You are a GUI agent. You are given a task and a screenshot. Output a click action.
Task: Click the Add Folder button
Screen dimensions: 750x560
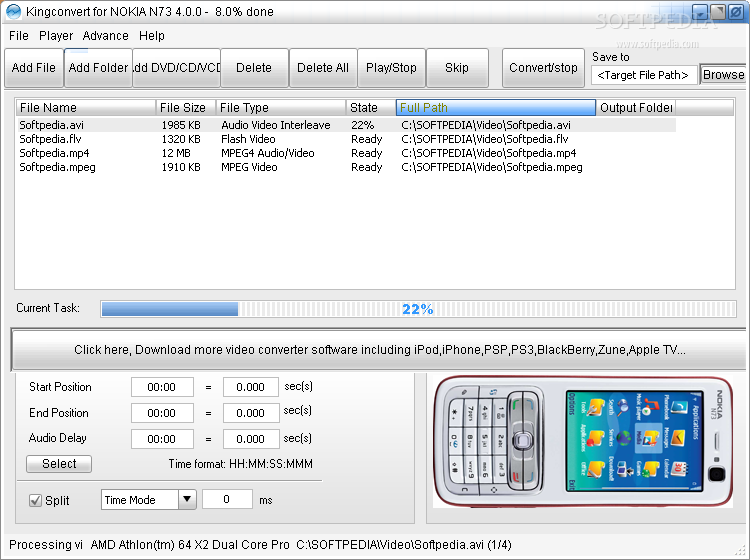click(x=98, y=68)
